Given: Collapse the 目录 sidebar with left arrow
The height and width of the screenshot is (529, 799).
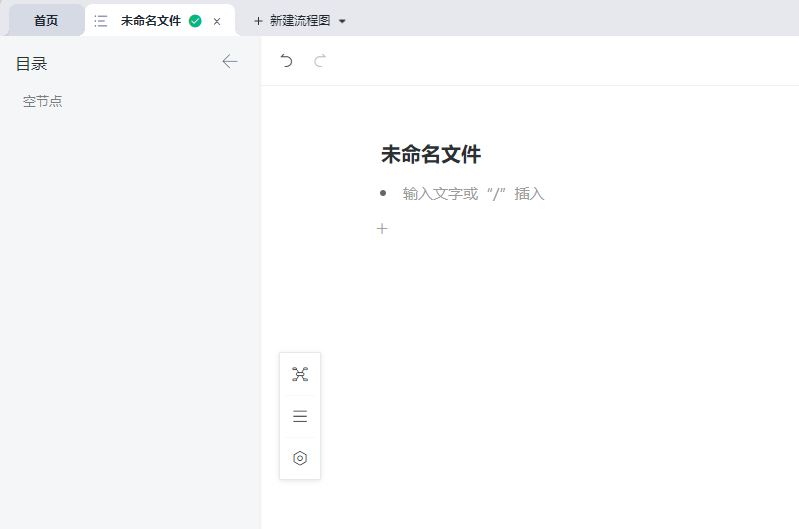Looking at the screenshot, I should 230,62.
